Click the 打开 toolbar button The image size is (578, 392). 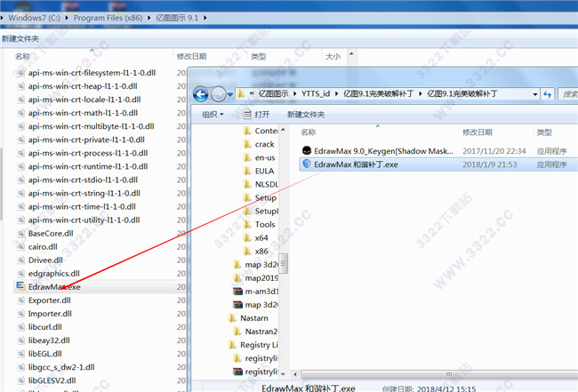257,114
